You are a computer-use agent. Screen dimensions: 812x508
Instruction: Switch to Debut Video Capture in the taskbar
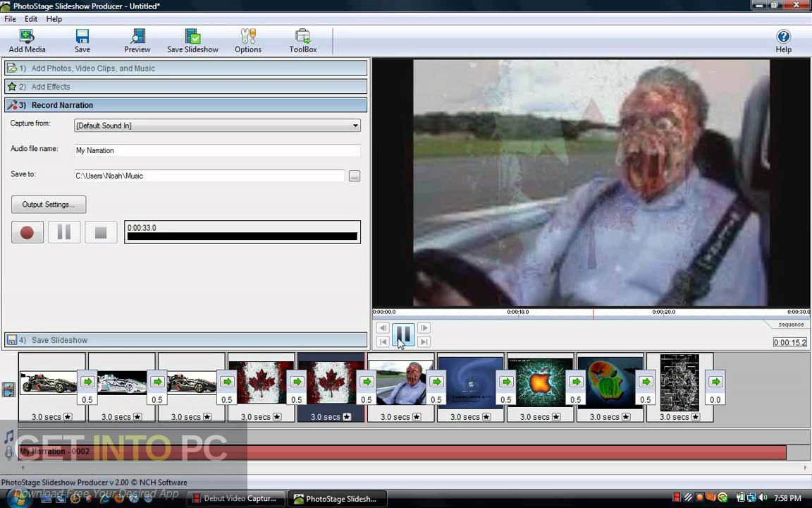click(235, 499)
